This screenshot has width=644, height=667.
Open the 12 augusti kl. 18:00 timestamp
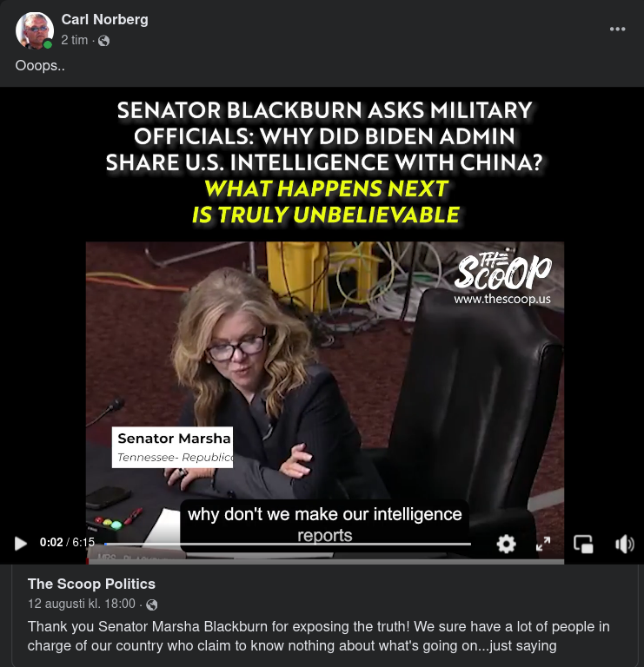[82, 604]
